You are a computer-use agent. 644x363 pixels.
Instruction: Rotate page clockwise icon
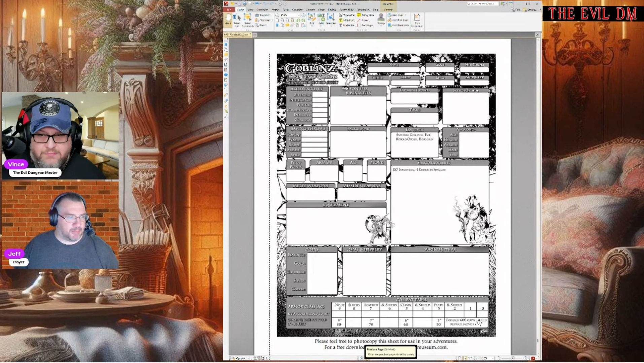303,21
